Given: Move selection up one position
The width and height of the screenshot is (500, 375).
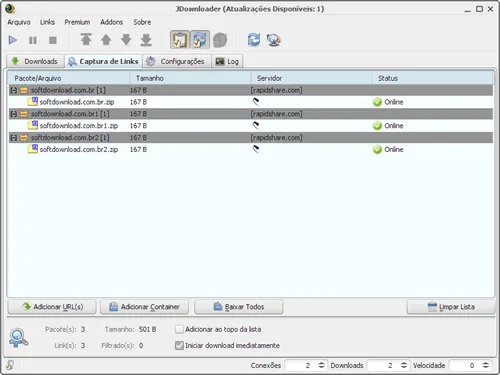Looking at the screenshot, I should pyautogui.click(x=106, y=40).
